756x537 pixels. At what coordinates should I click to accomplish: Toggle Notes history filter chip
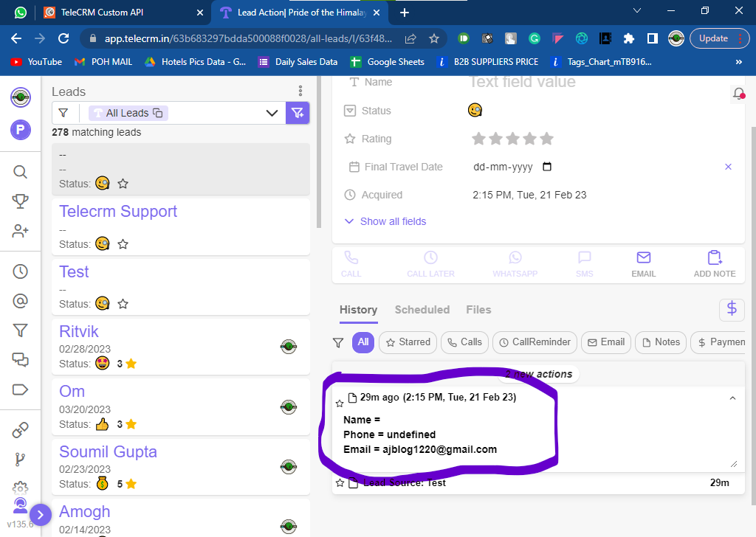point(661,342)
